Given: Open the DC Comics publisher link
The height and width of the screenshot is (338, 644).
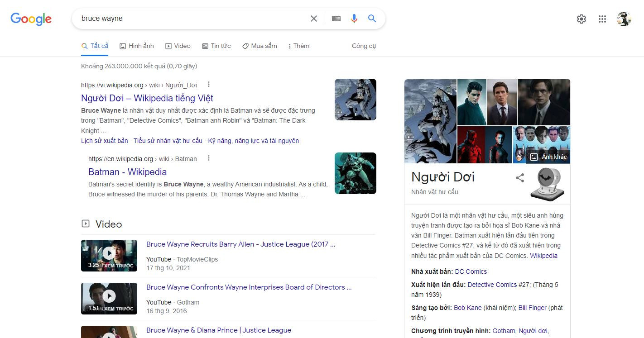Looking at the screenshot, I should (471, 271).
